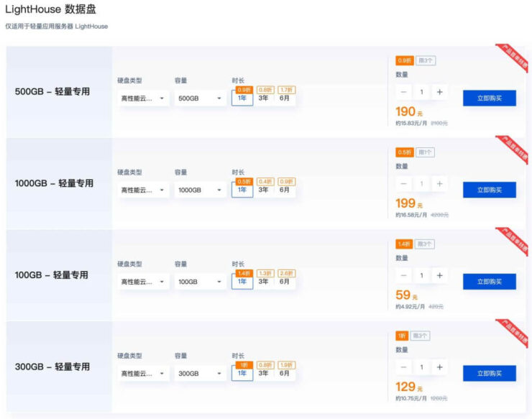Select 6月 duration for 100GB plan
Image resolution: width=532 pixels, height=419 pixels.
coord(284,281)
